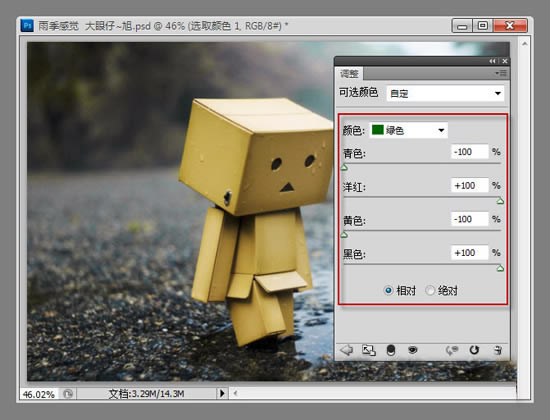Open the 颜色 dropdown showing 绿色
This screenshot has height=420, width=550.
409,131
